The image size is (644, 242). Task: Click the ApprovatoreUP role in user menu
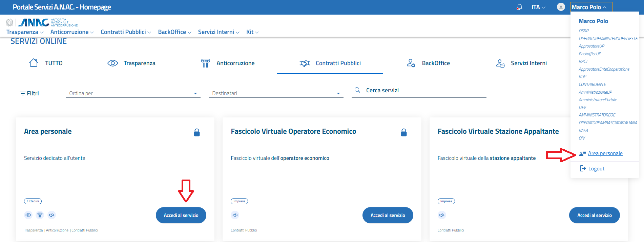tap(591, 46)
